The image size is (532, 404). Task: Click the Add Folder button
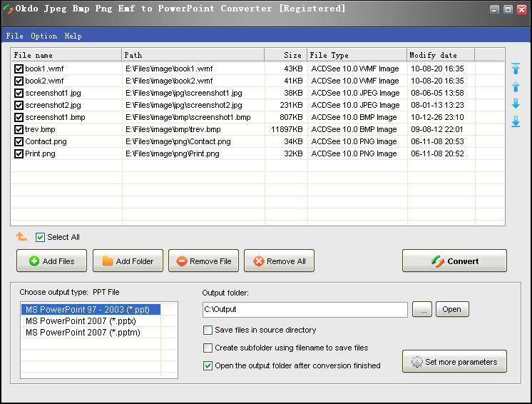(128, 261)
